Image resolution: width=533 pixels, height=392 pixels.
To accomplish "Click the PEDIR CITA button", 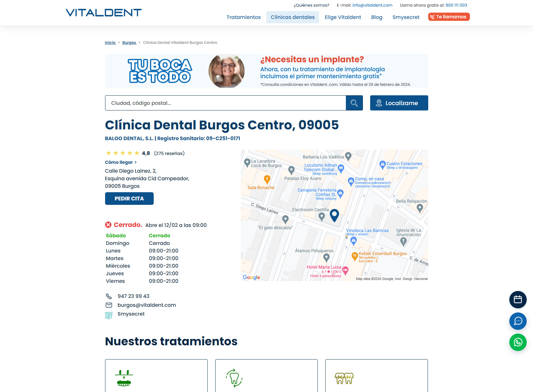I will (x=129, y=199).
